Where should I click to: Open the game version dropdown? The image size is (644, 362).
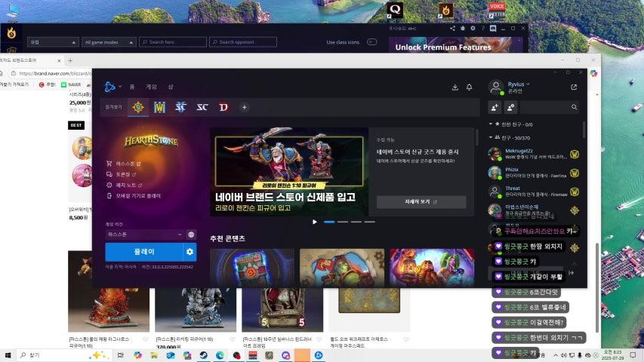(144, 235)
